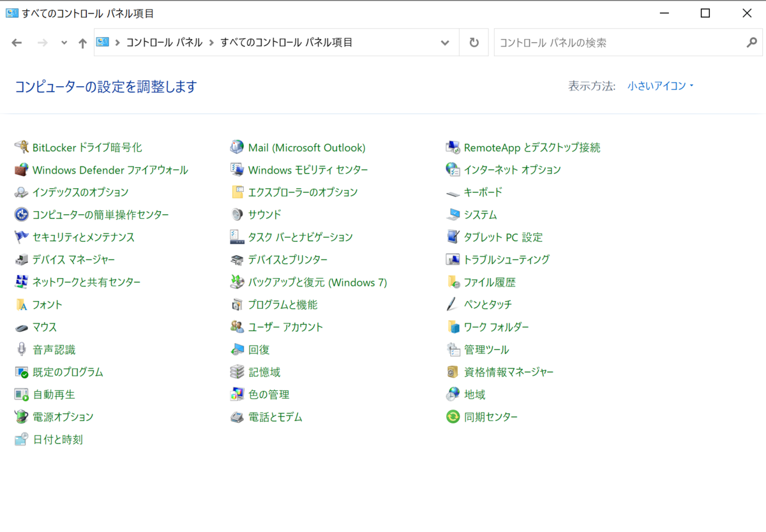Click the セキュリティとメンテナンス flag icon

point(22,237)
